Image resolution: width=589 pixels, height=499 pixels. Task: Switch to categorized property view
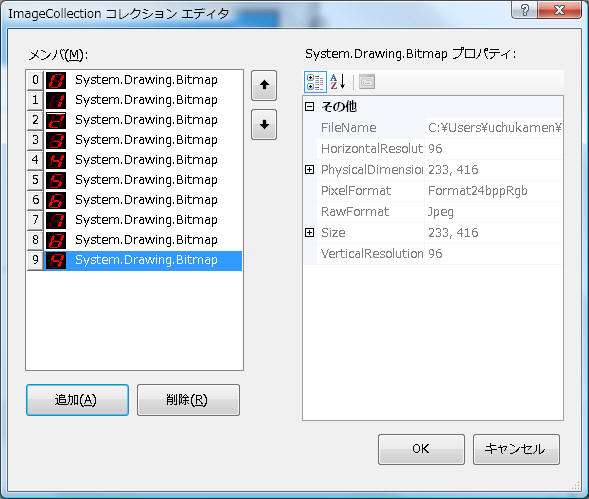pyautogui.click(x=315, y=82)
